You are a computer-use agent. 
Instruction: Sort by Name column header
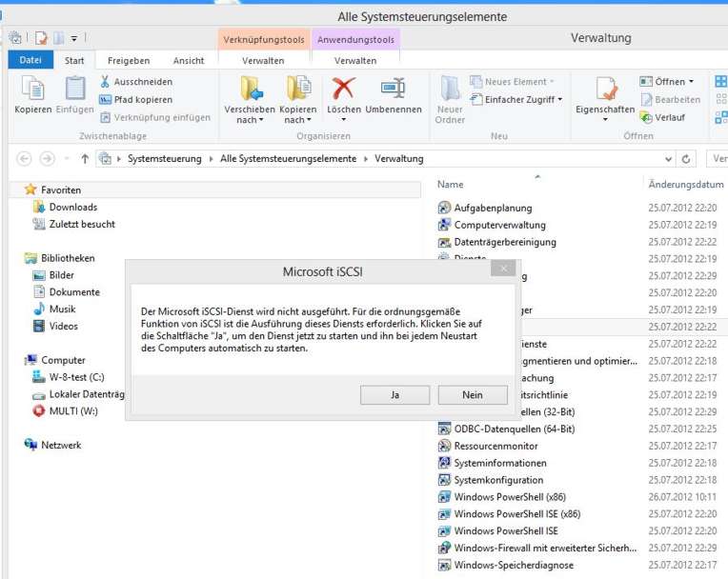coord(451,185)
